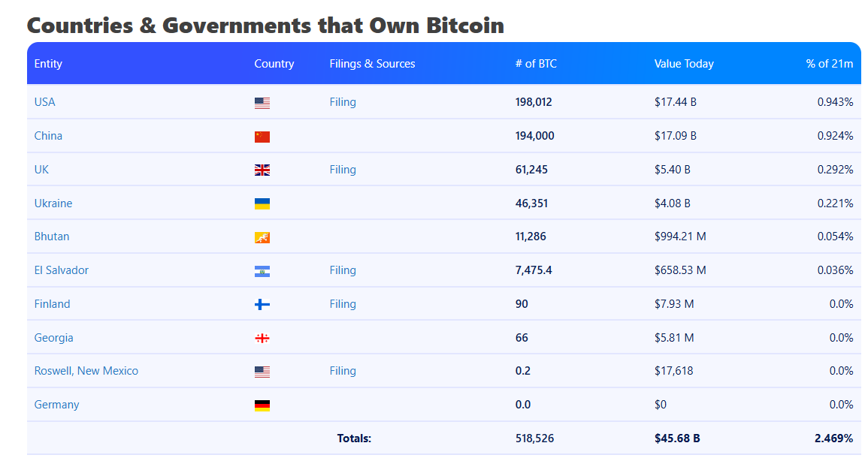Open the USA entity link
The image size is (868, 458).
click(x=45, y=102)
